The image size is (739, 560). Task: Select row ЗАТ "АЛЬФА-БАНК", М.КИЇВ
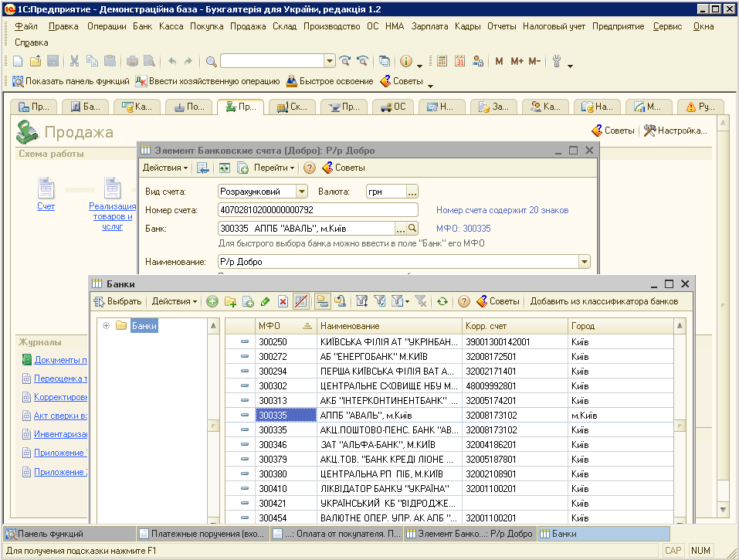(x=449, y=444)
